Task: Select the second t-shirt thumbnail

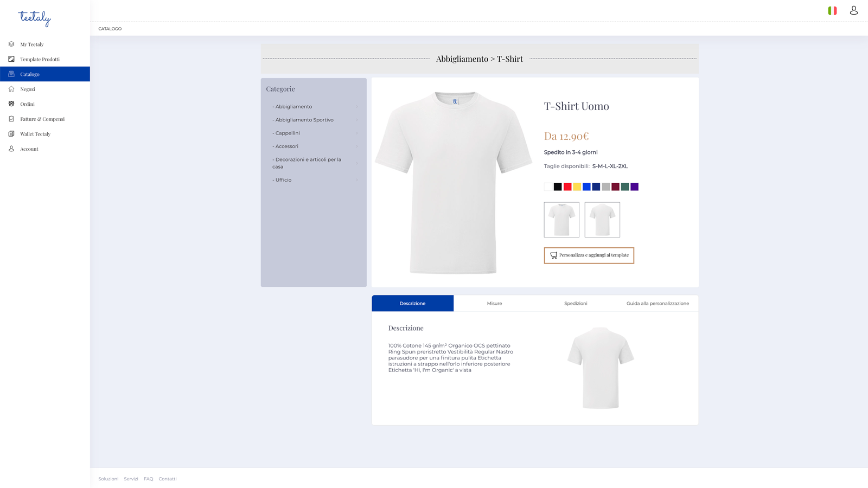Action: pyautogui.click(x=602, y=220)
